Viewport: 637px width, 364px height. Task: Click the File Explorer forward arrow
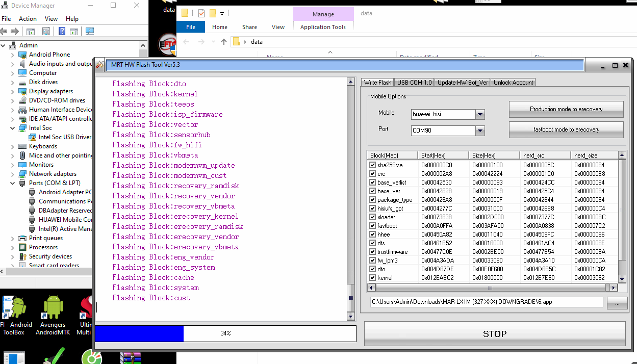[x=201, y=42]
